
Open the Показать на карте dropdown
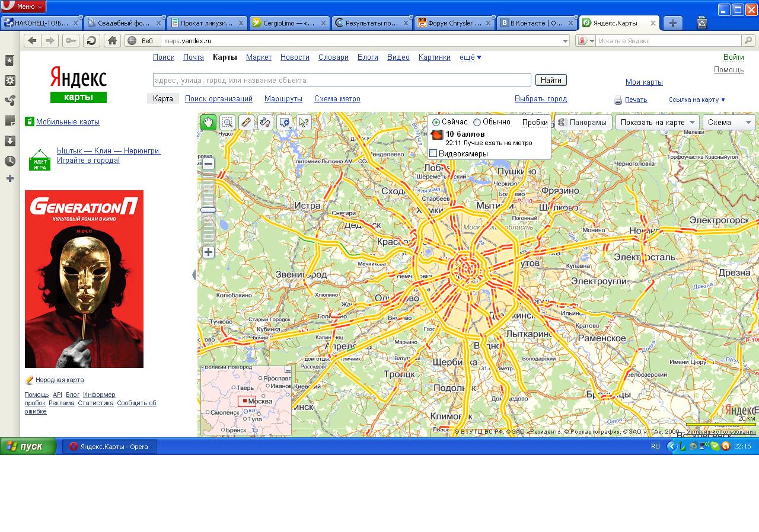click(658, 123)
